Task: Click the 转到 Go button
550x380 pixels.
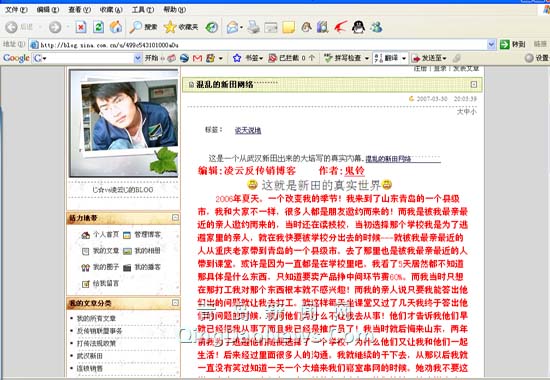Action: click(x=512, y=44)
